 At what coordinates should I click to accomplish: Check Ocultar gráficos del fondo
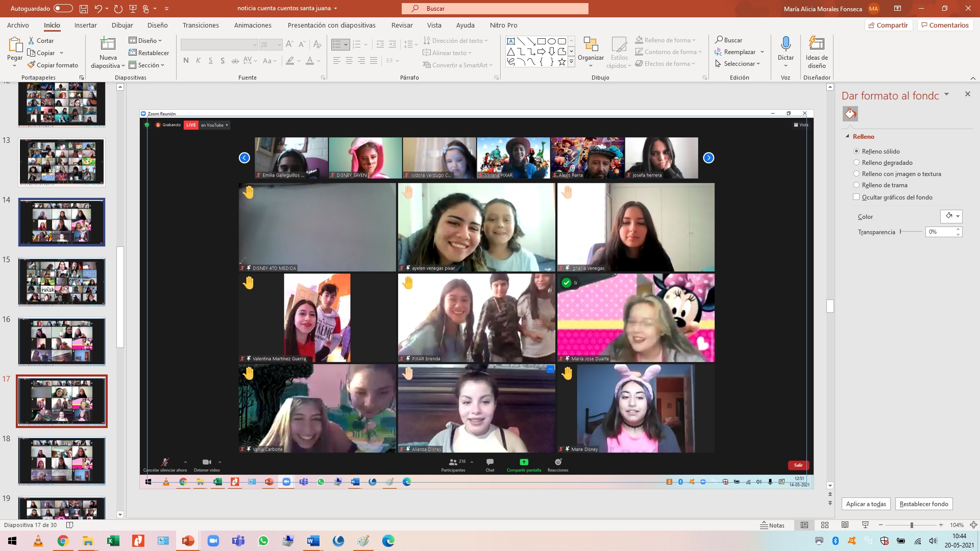click(856, 197)
